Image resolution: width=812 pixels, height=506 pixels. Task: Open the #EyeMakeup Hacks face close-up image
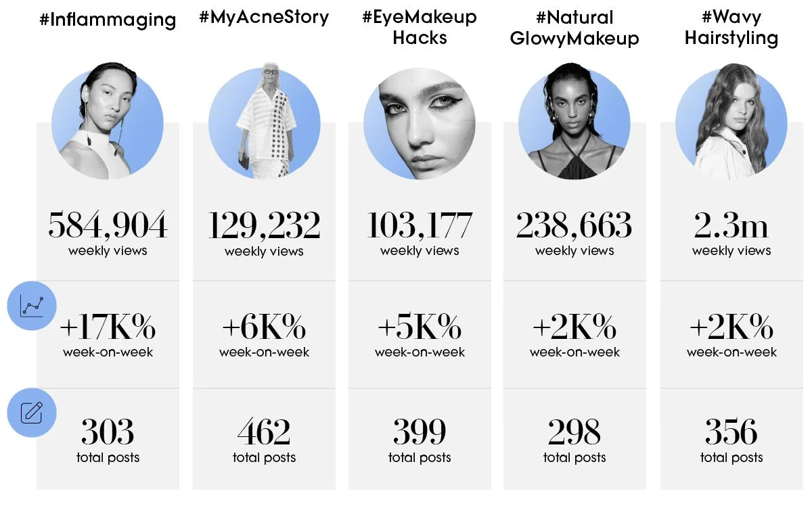coord(420,124)
